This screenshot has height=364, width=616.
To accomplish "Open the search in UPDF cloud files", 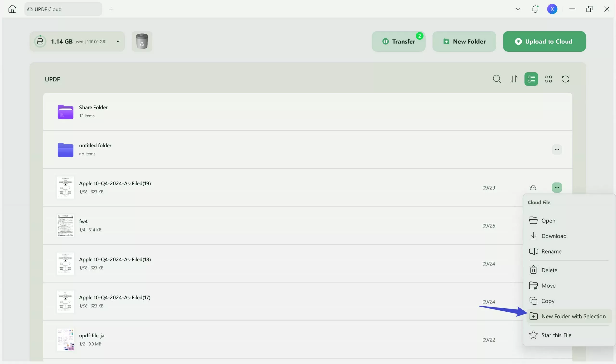I will pos(497,79).
